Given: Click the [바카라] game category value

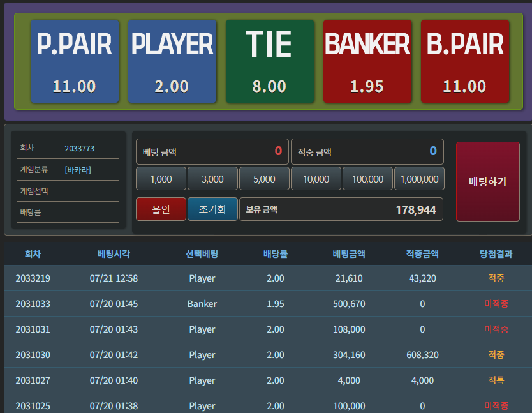Looking at the screenshot, I should (78, 170).
